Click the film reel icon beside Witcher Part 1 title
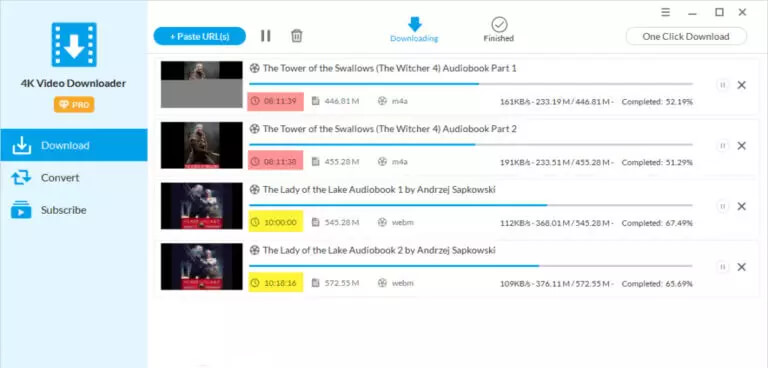This screenshot has height=368, width=768. pyautogui.click(x=254, y=68)
